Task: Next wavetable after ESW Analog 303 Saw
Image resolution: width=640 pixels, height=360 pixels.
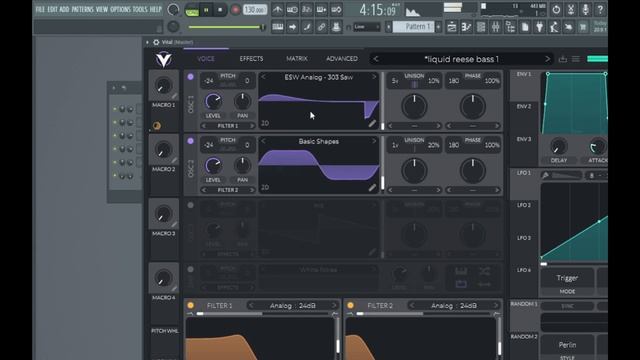Action: (373, 77)
